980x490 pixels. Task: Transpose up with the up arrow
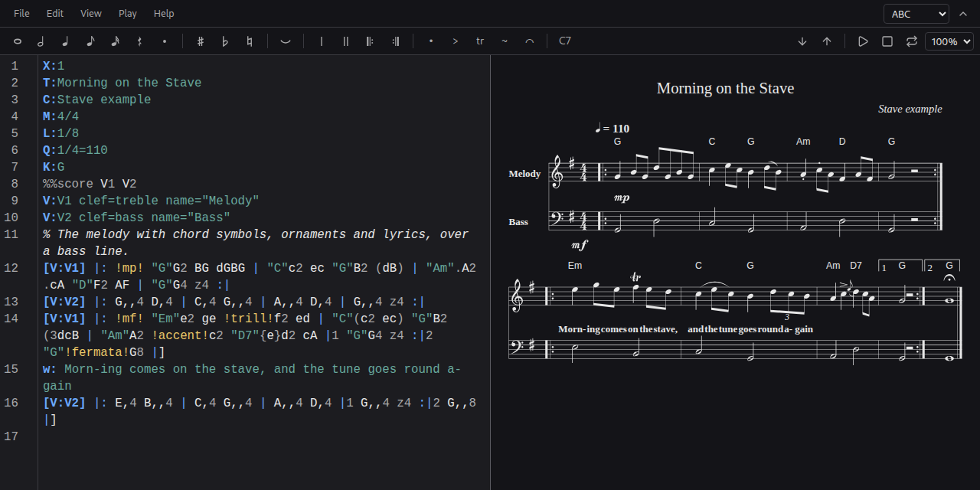pos(827,41)
